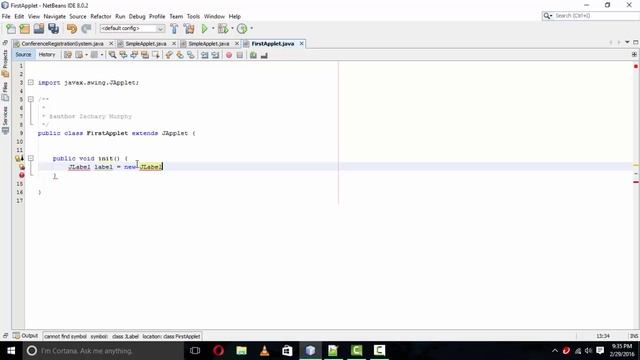Toggle a bookmark on the current line
Viewport: 640px width, 360px height.
click(191, 55)
